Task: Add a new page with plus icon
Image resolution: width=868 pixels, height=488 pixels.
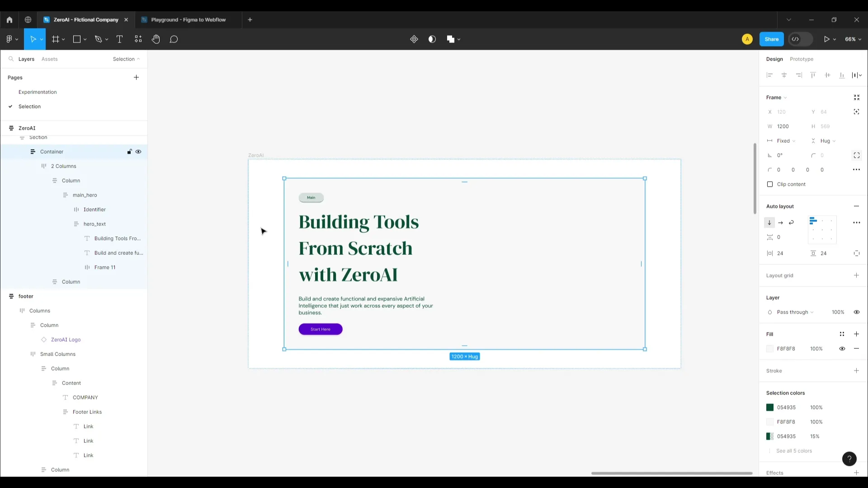Action: (136, 77)
